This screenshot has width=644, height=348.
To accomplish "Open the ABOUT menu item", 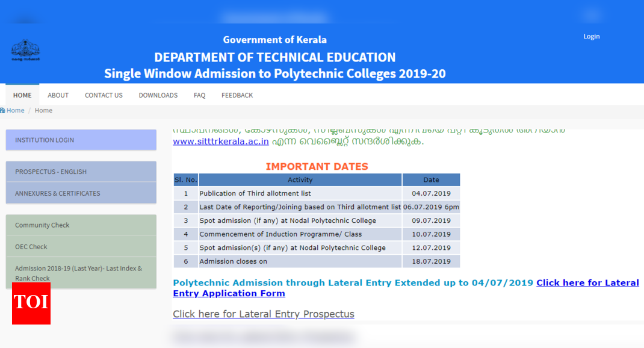I will click(58, 95).
